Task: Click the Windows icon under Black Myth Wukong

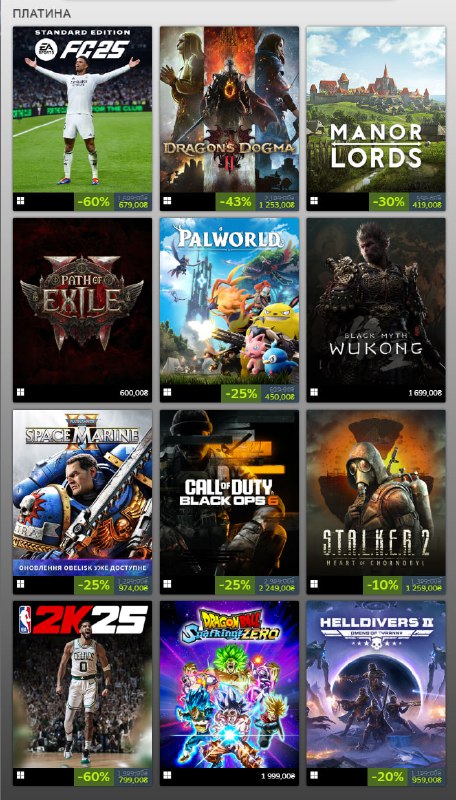Action: pyautogui.click(x=314, y=392)
